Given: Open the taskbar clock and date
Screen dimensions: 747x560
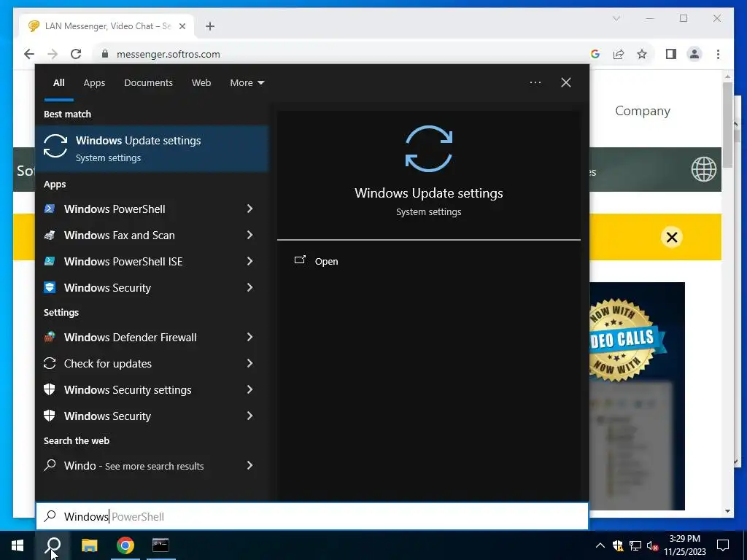Looking at the screenshot, I should coord(684,545).
